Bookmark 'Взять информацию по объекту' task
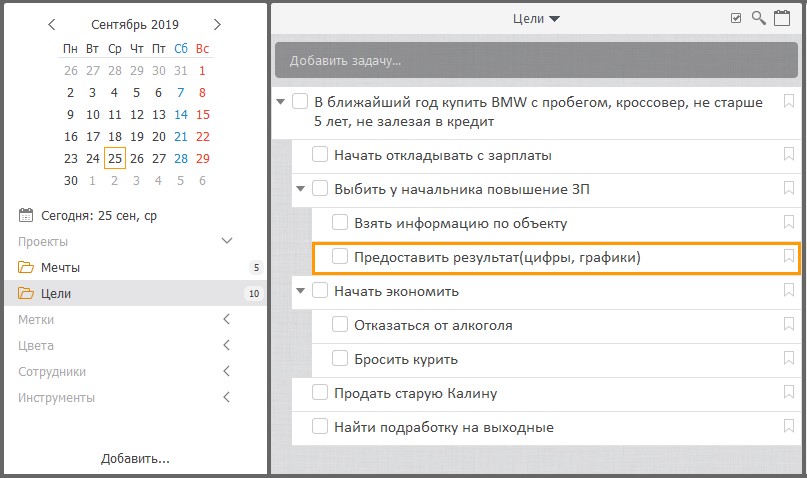The width and height of the screenshot is (807, 478). point(788,222)
